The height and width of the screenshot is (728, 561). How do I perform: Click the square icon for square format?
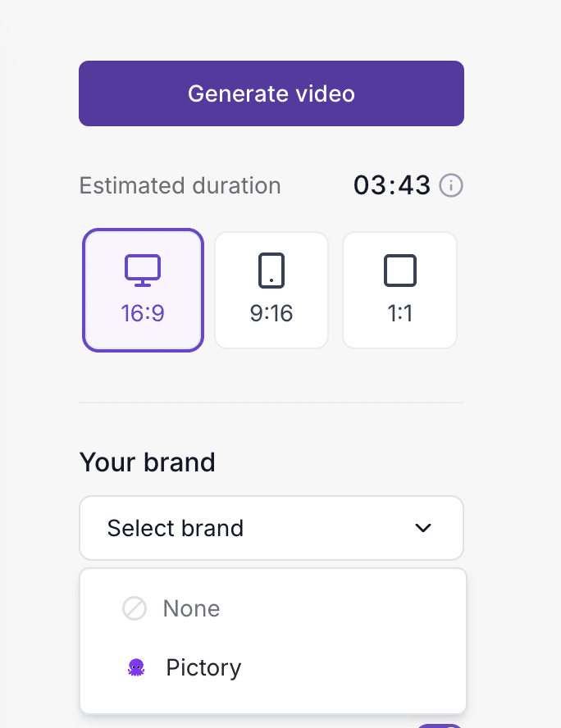tap(400, 271)
